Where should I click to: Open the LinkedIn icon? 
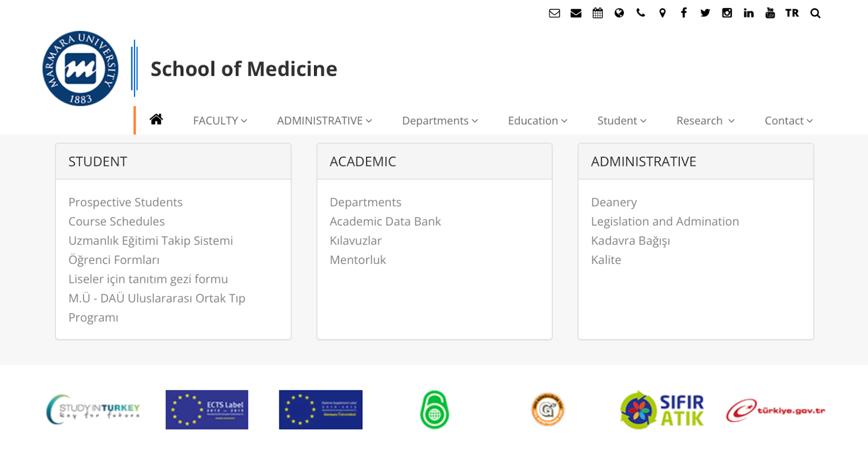coord(749,13)
